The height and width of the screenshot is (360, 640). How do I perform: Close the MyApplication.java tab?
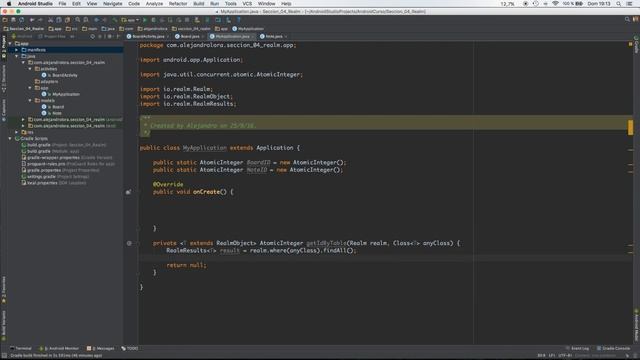pyautogui.click(x=253, y=36)
